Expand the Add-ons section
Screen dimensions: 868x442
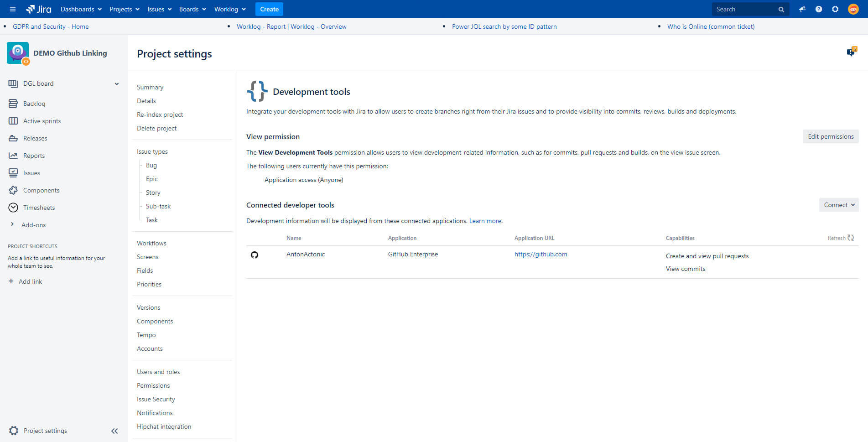[12, 224]
